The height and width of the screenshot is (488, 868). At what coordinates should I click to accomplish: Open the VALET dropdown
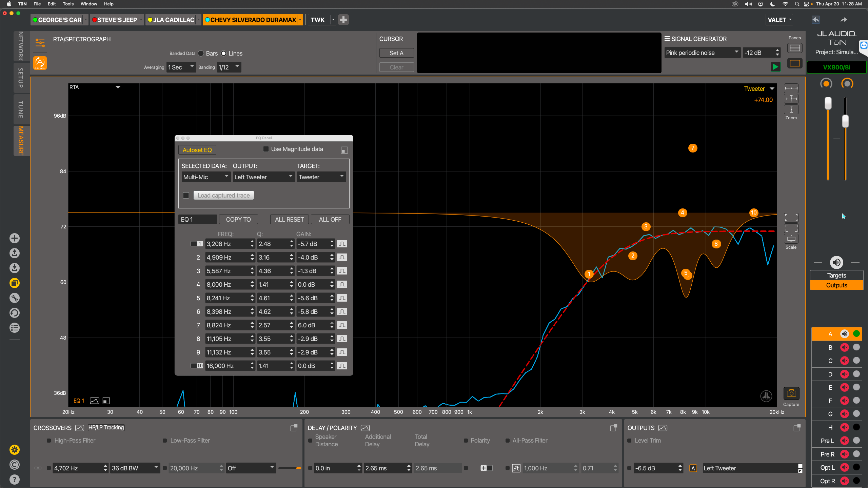pyautogui.click(x=780, y=20)
